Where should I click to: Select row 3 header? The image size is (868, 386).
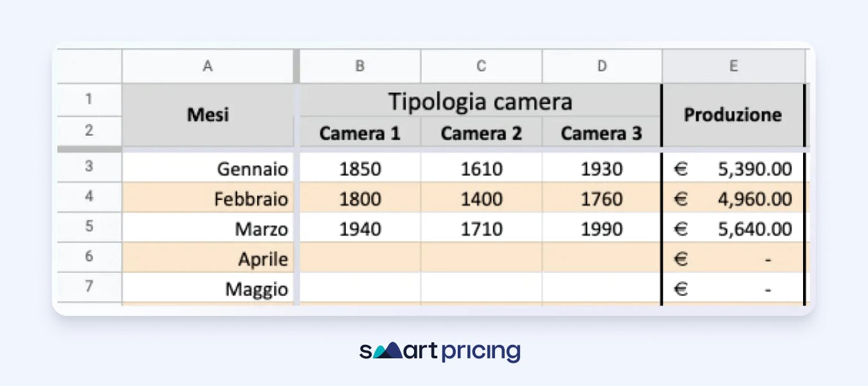click(x=89, y=167)
